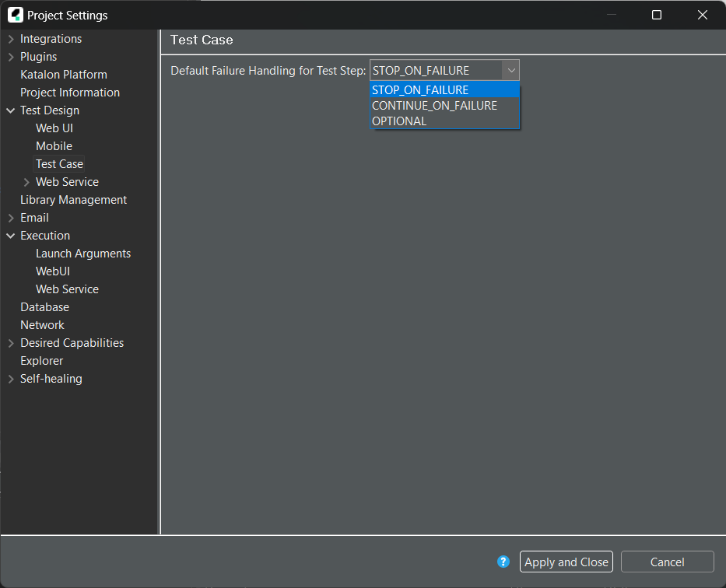This screenshot has height=588, width=726.
Task: Maximize the Project Settings window
Action: 657,15
